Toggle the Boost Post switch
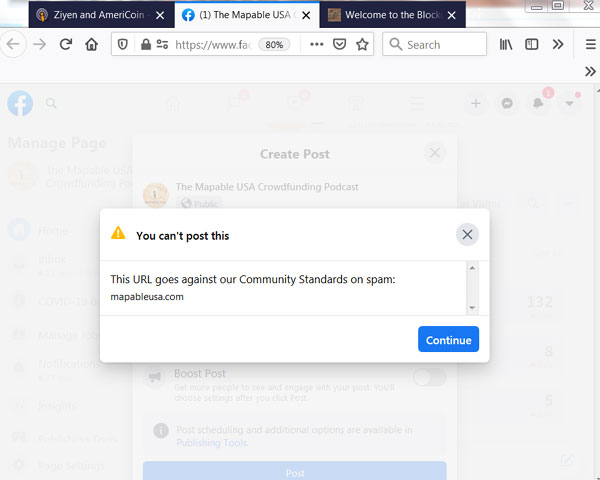 click(429, 377)
